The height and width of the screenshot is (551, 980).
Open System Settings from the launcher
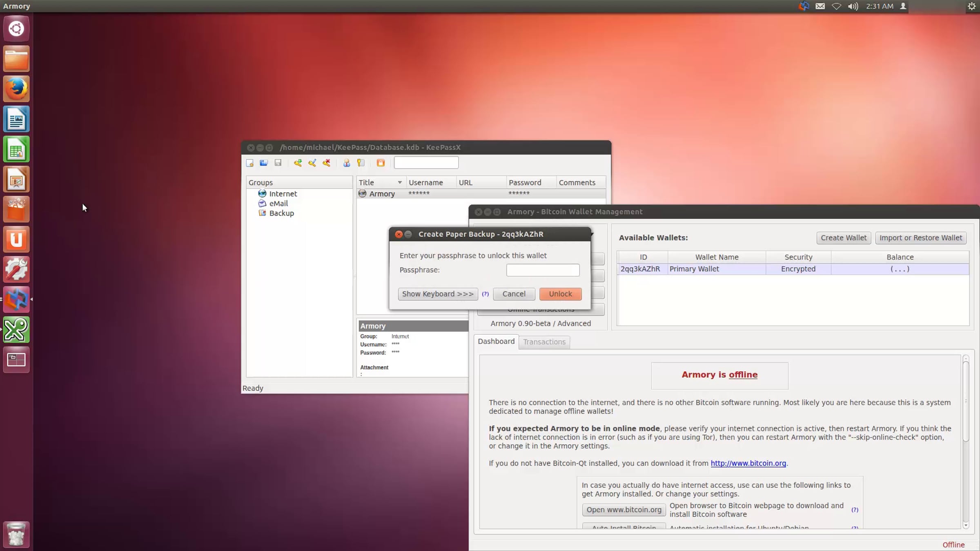(x=16, y=269)
